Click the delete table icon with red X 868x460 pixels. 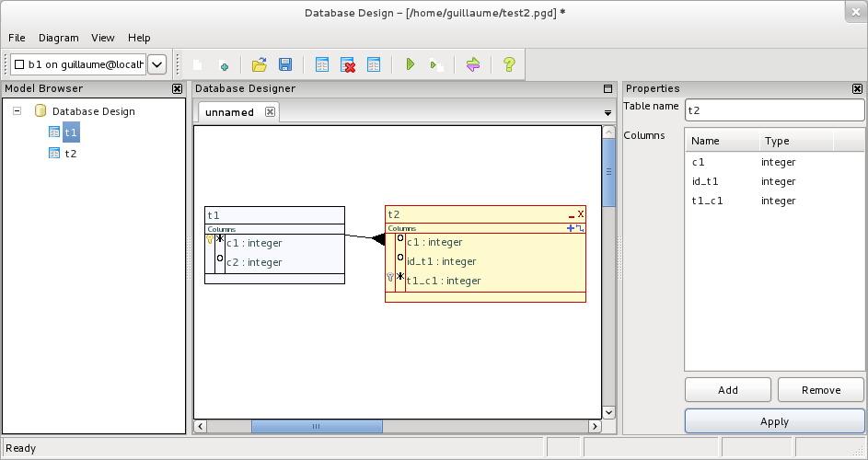coord(349,64)
